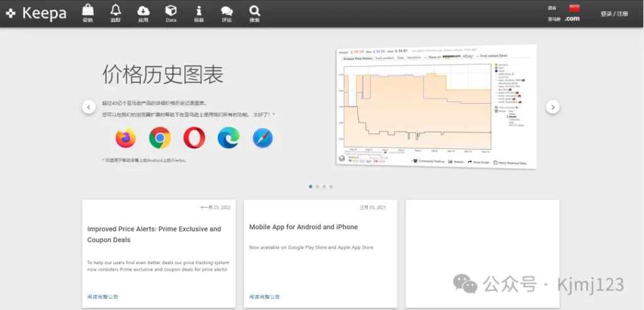Open the 搜索 search magnifier
The width and height of the screenshot is (644, 310).
[255, 13]
